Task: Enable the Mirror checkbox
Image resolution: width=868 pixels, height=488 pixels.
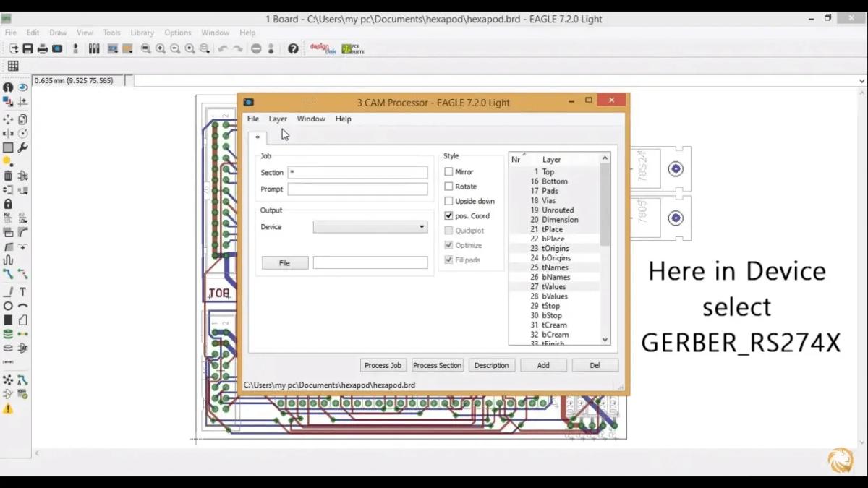Action: coord(448,172)
